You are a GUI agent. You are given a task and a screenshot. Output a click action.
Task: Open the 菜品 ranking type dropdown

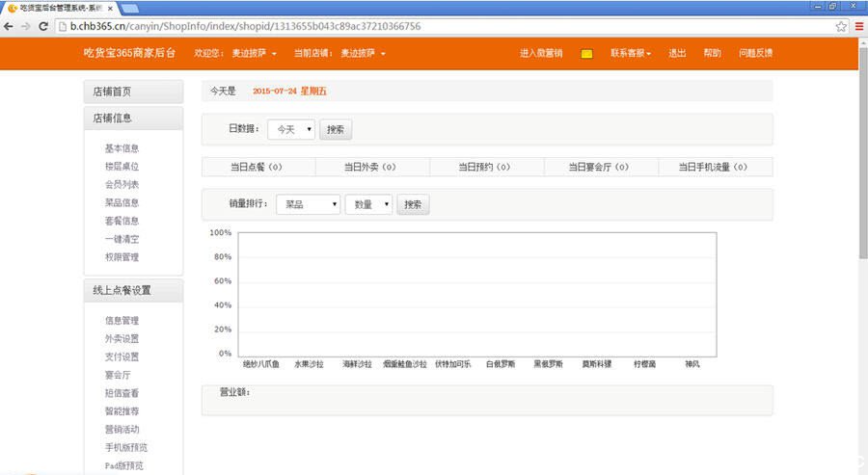coord(308,204)
